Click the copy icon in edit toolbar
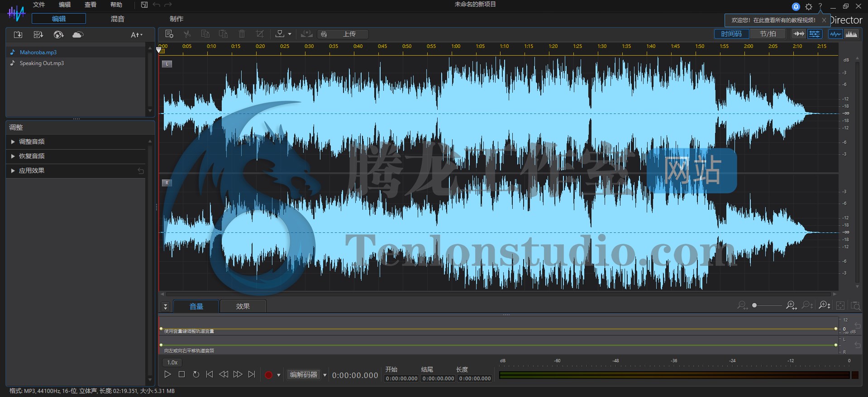This screenshot has width=868, height=397. 205,34
